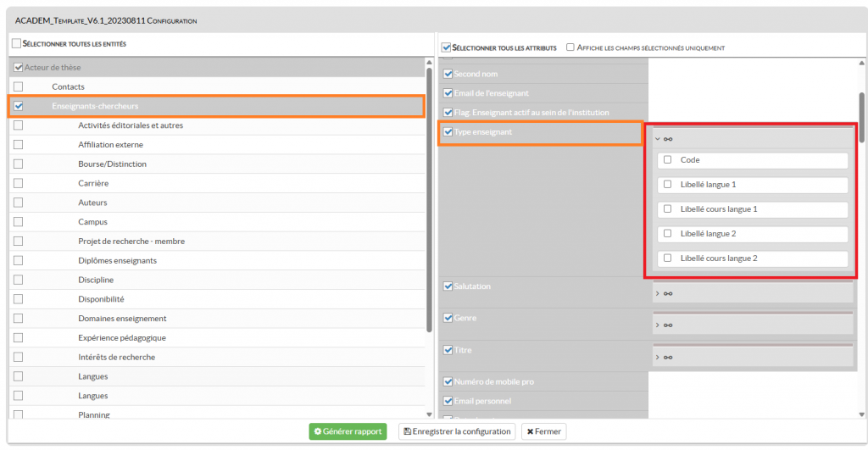Image resolution: width=868 pixels, height=450 pixels.
Task: Expand the Titre linked attributes chevron
Action: [x=658, y=357]
